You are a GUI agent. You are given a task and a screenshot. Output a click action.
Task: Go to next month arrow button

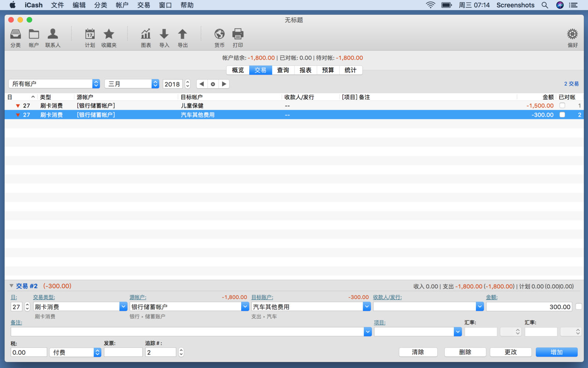coord(224,84)
